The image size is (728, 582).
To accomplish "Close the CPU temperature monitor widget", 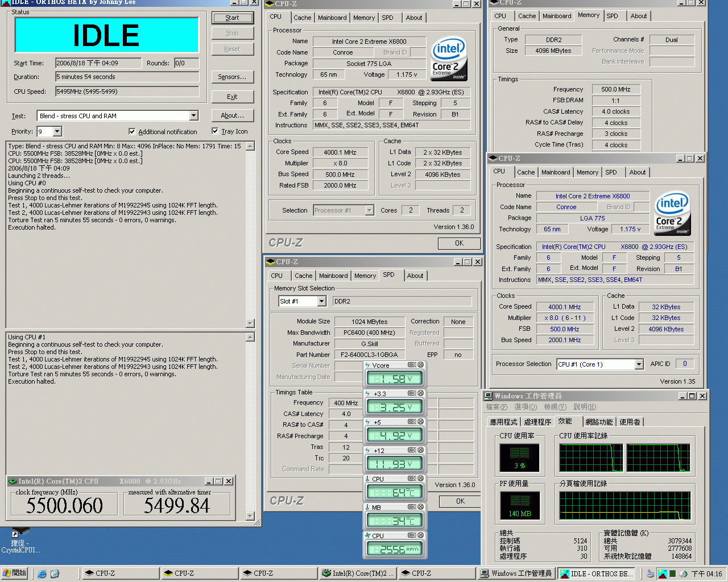I will click(421, 479).
